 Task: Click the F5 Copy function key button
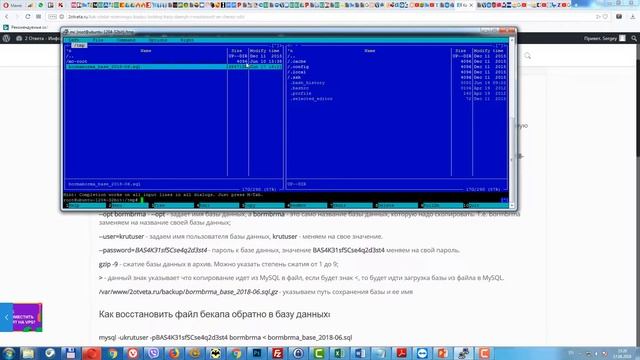click(263, 205)
